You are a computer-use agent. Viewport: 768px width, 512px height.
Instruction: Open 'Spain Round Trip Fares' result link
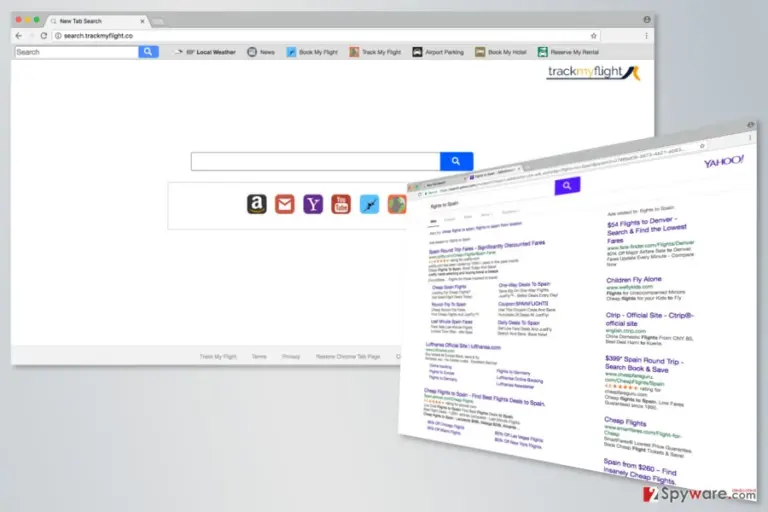(x=487, y=247)
